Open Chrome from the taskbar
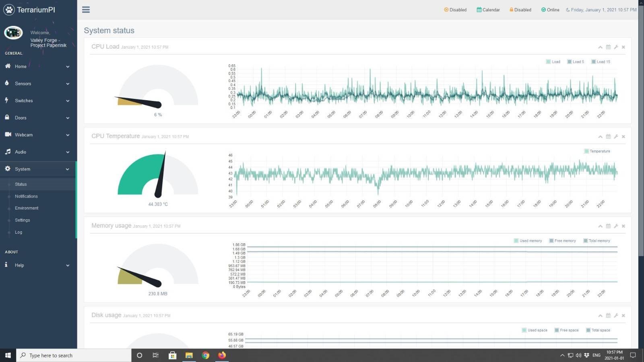 (x=206, y=355)
